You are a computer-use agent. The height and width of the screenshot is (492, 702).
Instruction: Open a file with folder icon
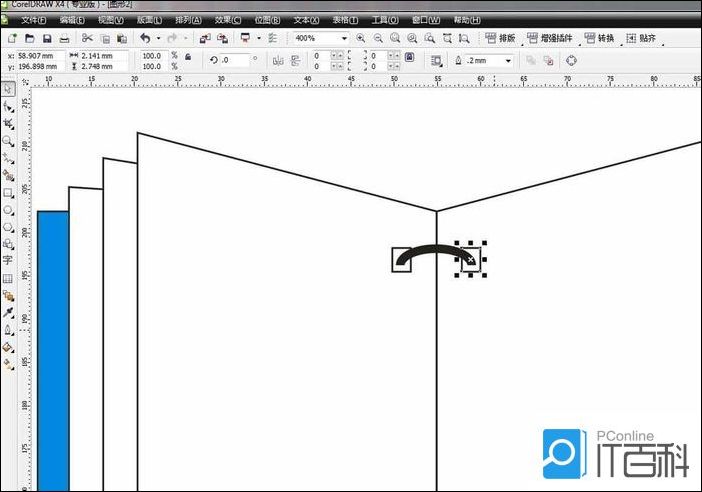pos(30,39)
